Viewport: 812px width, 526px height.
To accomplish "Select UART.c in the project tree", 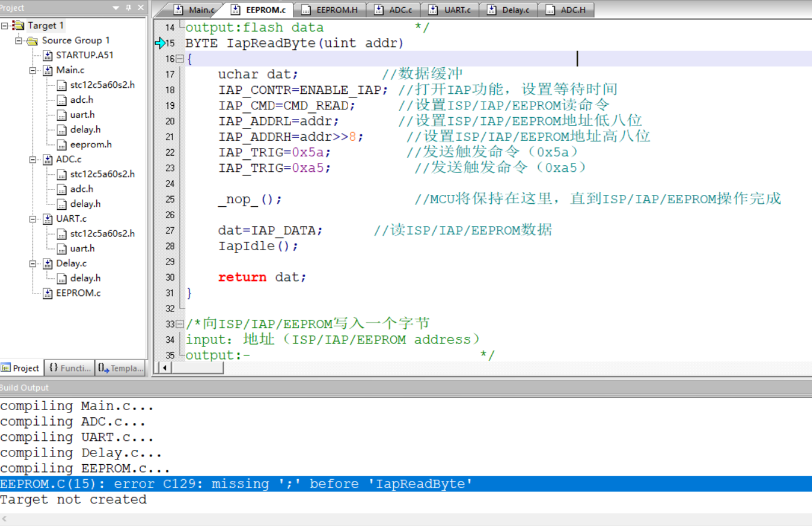I will point(71,219).
